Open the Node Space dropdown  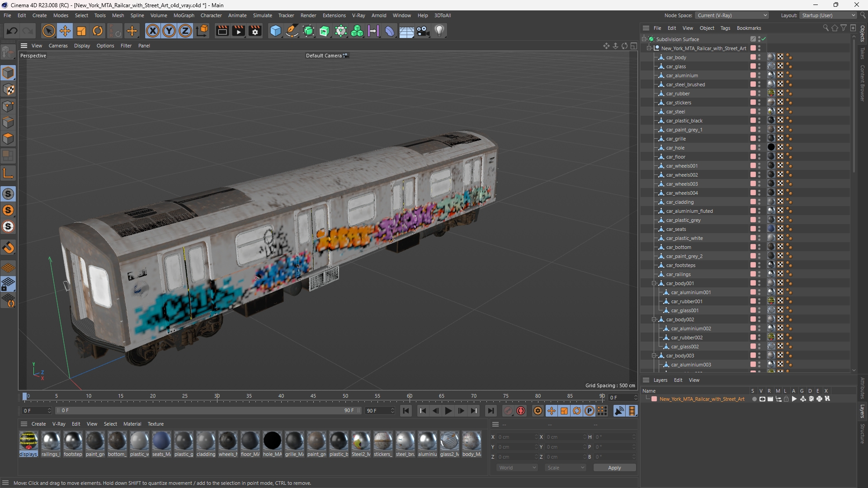click(732, 15)
